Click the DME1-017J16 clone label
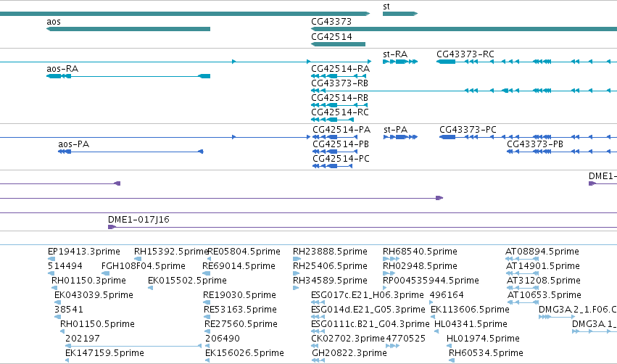 [138, 220]
